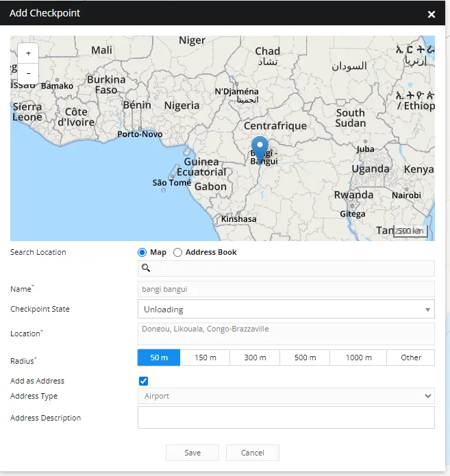450x476 pixels.
Task: Pick the 300 m radius
Action: click(255, 358)
